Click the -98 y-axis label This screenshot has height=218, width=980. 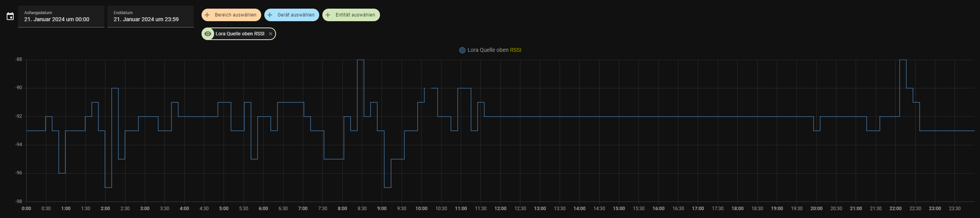pyautogui.click(x=19, y=202)
